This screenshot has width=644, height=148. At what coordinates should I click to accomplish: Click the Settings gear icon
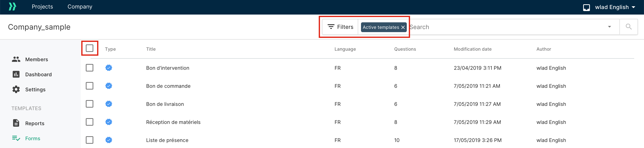(x=16, y=90)
